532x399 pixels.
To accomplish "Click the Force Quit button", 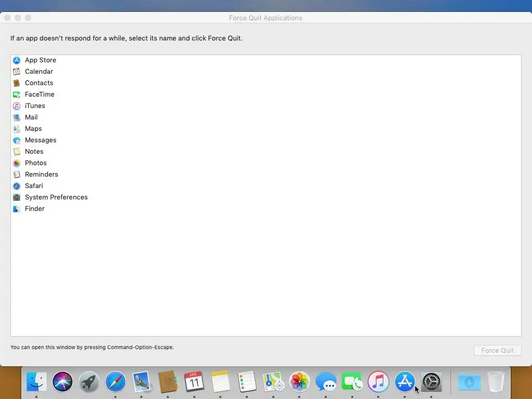I will (497, 351).
